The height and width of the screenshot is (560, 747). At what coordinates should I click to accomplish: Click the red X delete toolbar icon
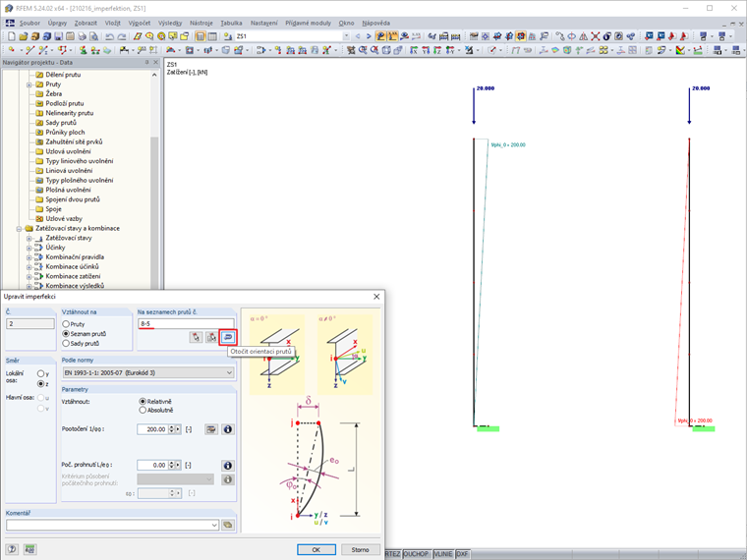tap(595, 36)
